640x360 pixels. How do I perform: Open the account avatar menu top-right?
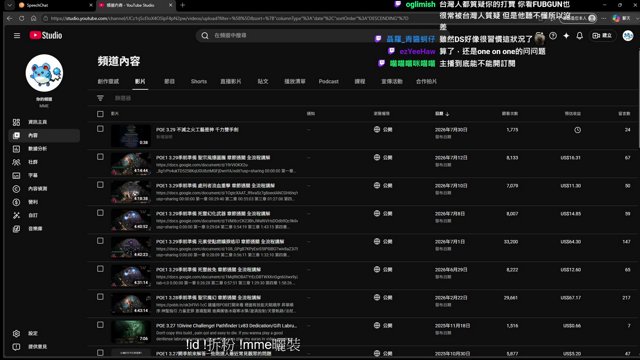click(x=628, y=36)
